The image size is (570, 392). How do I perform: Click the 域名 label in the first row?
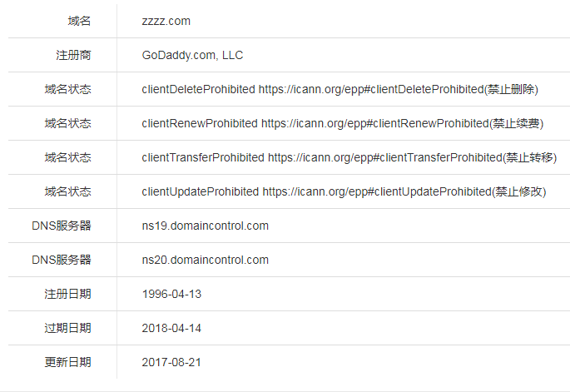tap(80, 21)
